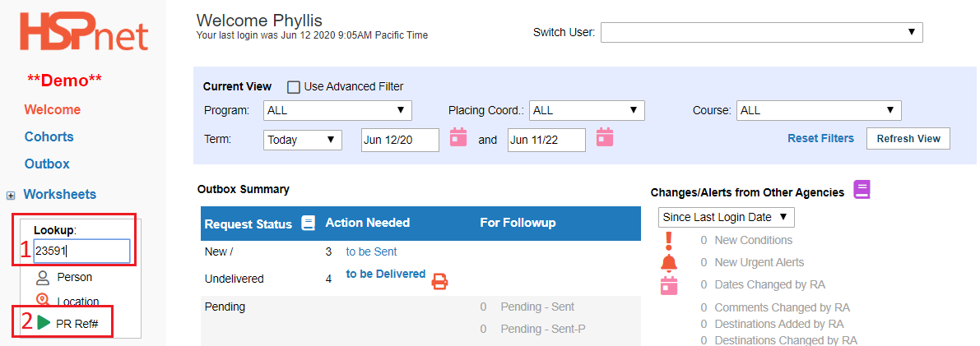This screenshot has height=346, width=980.
Task: Go to Cohorts in the sidebar
Action: click(x=49, y=136)
